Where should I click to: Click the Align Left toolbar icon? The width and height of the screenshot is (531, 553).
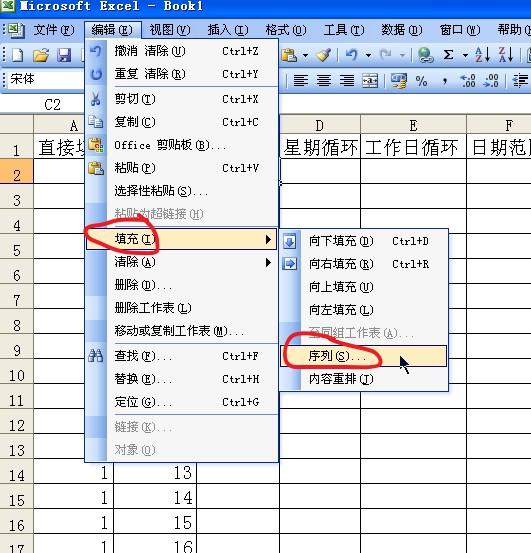301,81
